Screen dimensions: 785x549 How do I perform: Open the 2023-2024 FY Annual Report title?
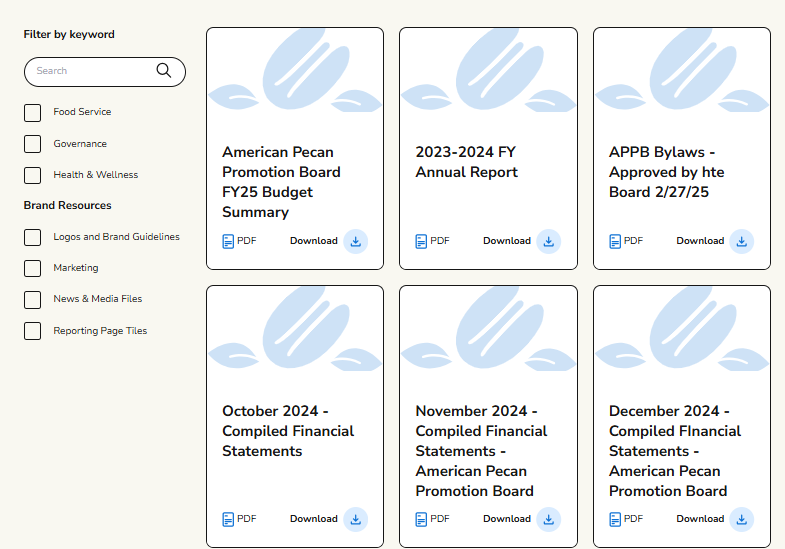[467, 162]
